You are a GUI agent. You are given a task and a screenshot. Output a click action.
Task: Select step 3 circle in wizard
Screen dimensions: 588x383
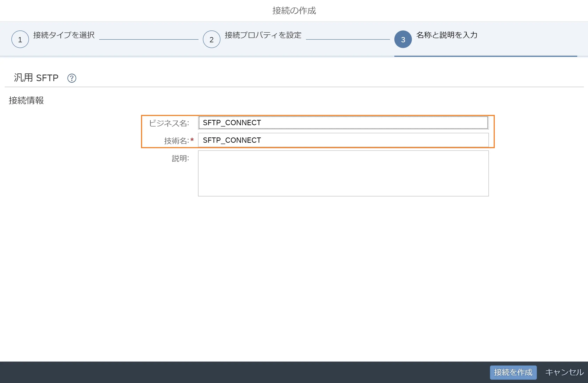403,39
